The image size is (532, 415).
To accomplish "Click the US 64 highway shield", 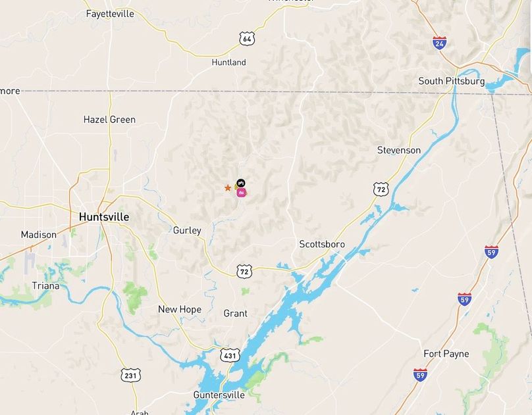I will click(x=247, y=39).
